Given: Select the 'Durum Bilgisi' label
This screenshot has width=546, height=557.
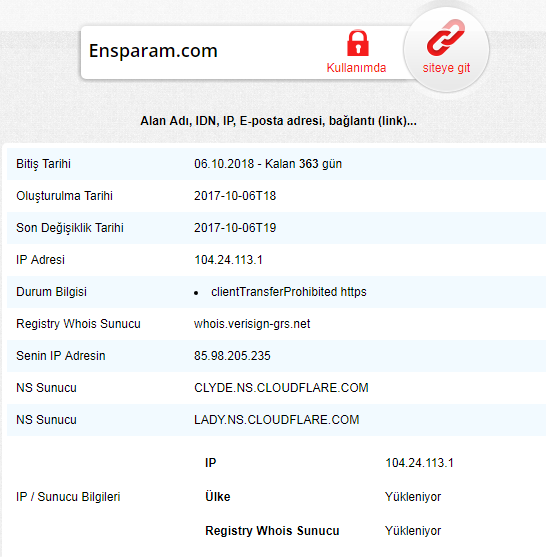Looking at the screenshot, I should [x=51, y=292].
